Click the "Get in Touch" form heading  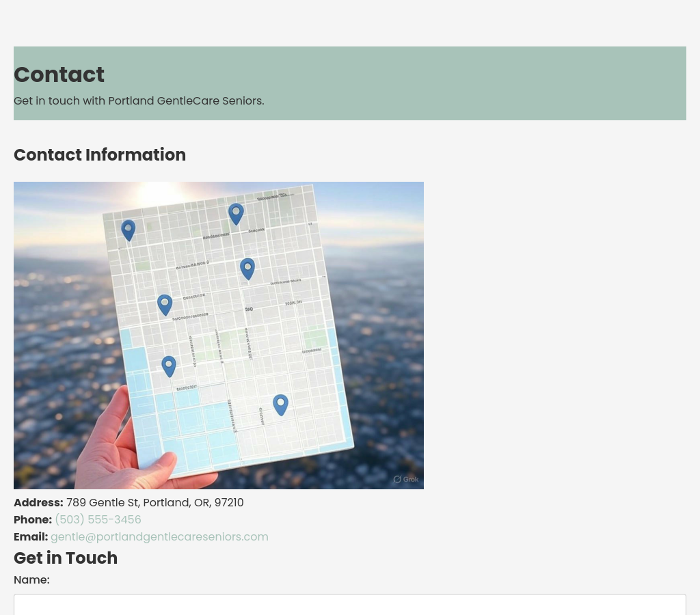66,558
